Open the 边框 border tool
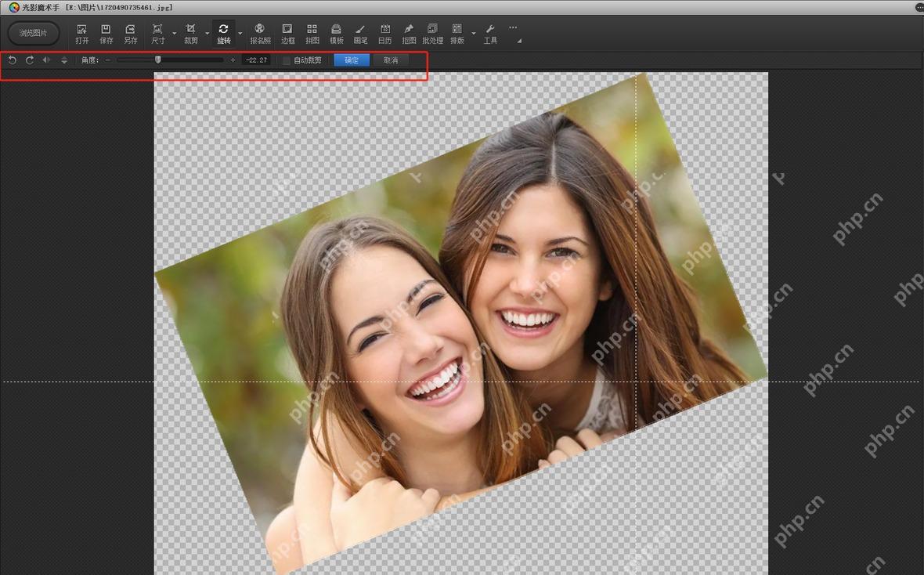924x575 pixels. [287, 34]
